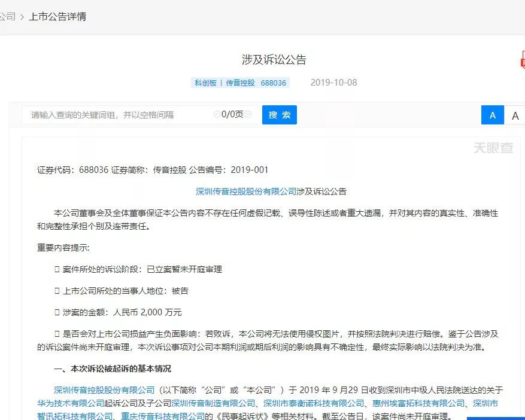Screen dimensions: 525x420
Task: Open 重庆传音科技有限公司 company link
Action: 163,416
